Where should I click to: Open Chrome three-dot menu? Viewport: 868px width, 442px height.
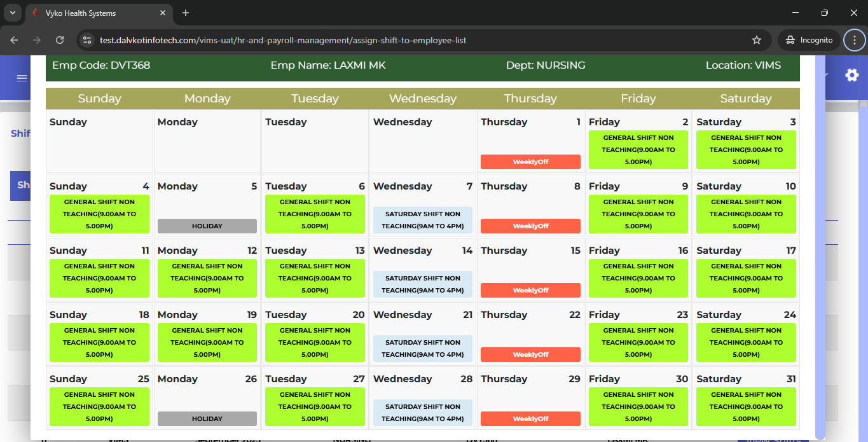(x=854, y=40)
